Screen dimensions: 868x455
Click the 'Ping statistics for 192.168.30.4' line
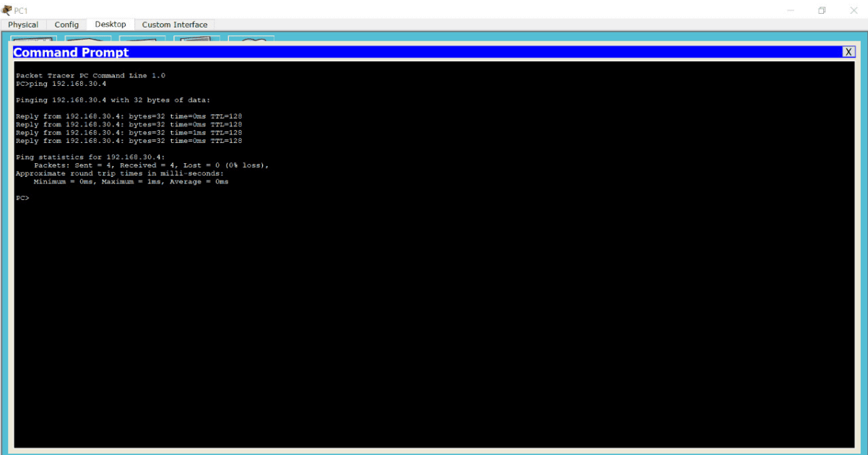click(x=90, y=157)
